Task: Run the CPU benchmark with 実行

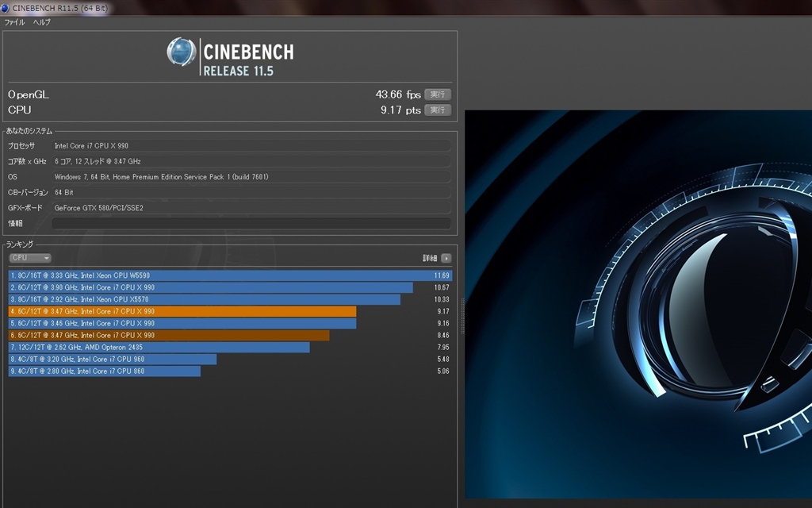Action: [x=438, y=110]
